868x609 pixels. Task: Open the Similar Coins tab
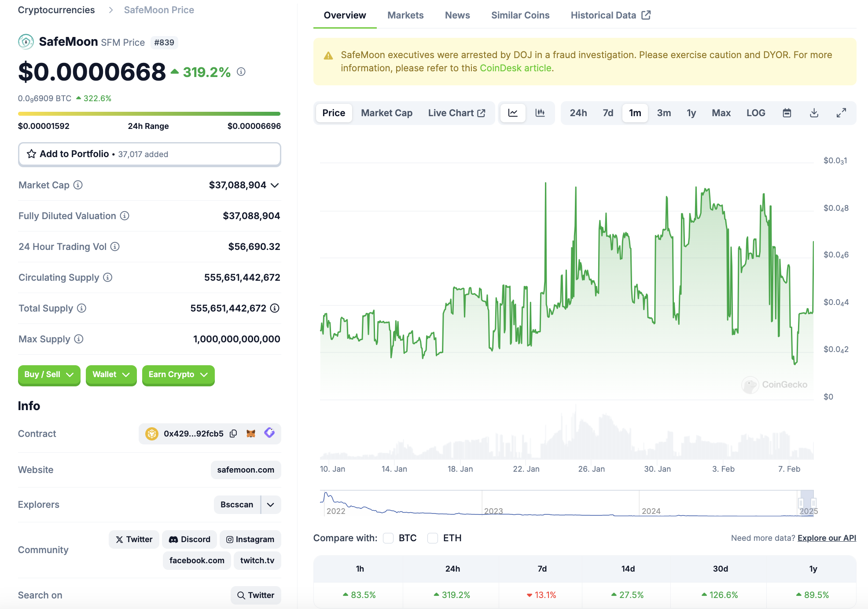click(x=520, y=15)
